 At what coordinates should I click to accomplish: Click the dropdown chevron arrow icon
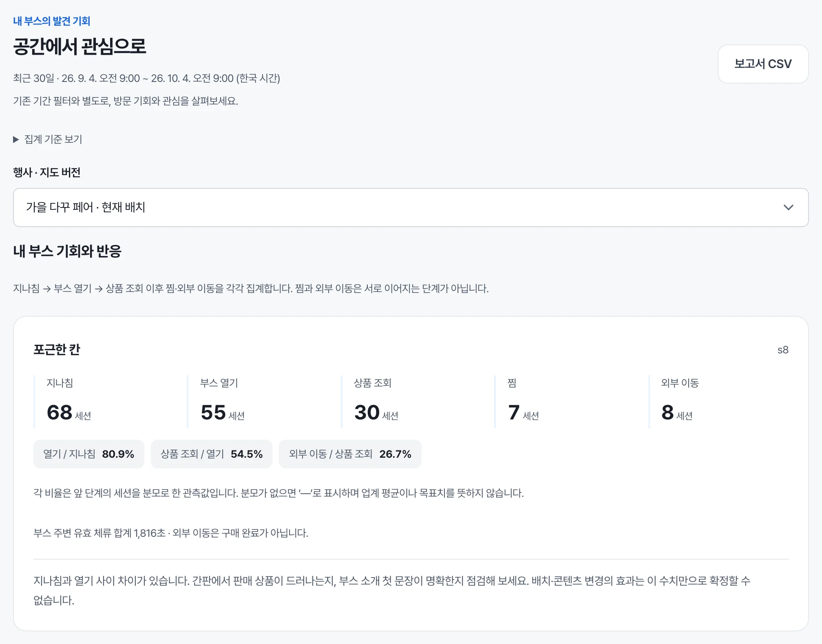[x=788, y=207]
